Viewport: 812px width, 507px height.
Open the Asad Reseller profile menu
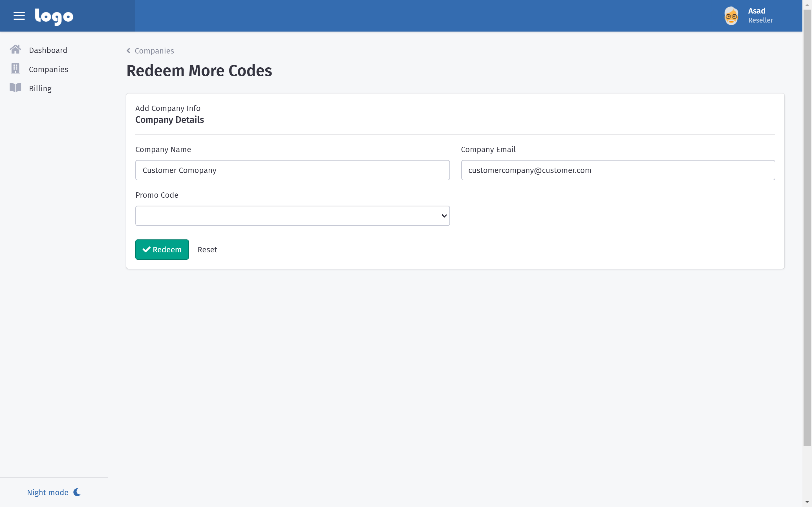tap(760, 16)
